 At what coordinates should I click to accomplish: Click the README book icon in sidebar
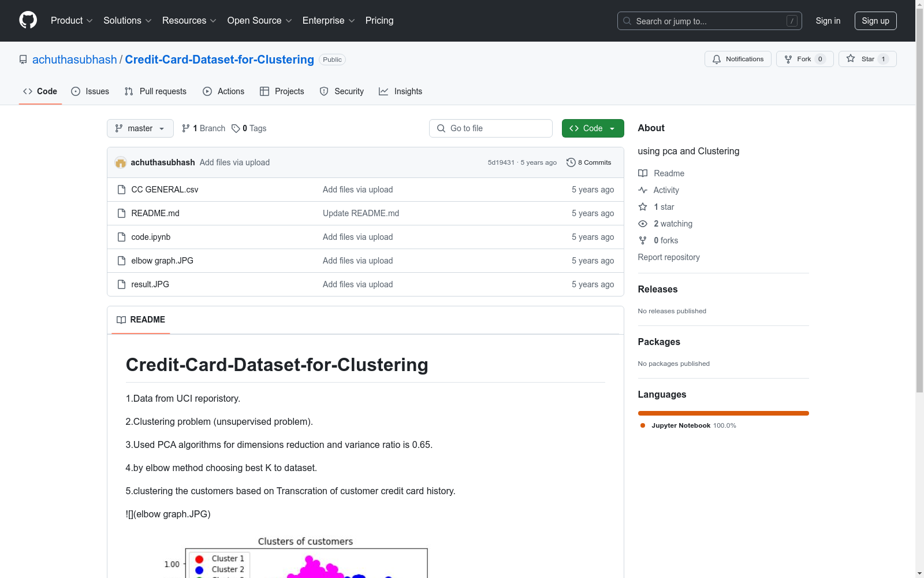642,173
